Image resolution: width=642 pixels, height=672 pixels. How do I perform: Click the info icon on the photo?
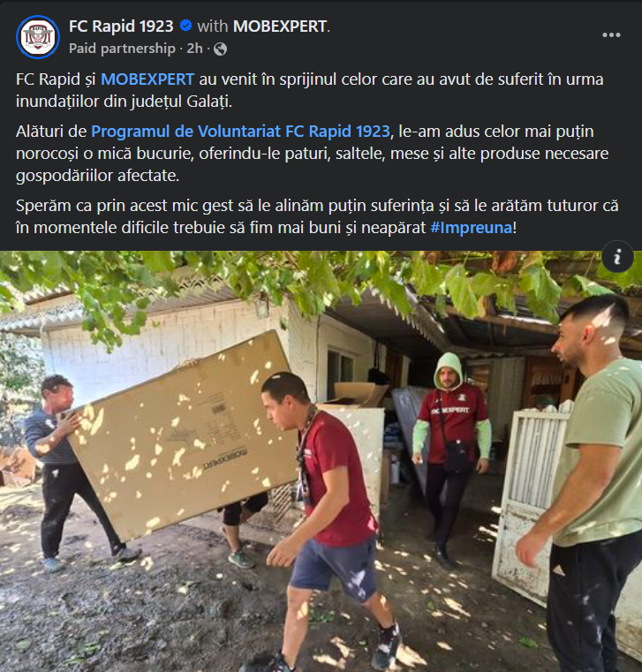point(617,257)
